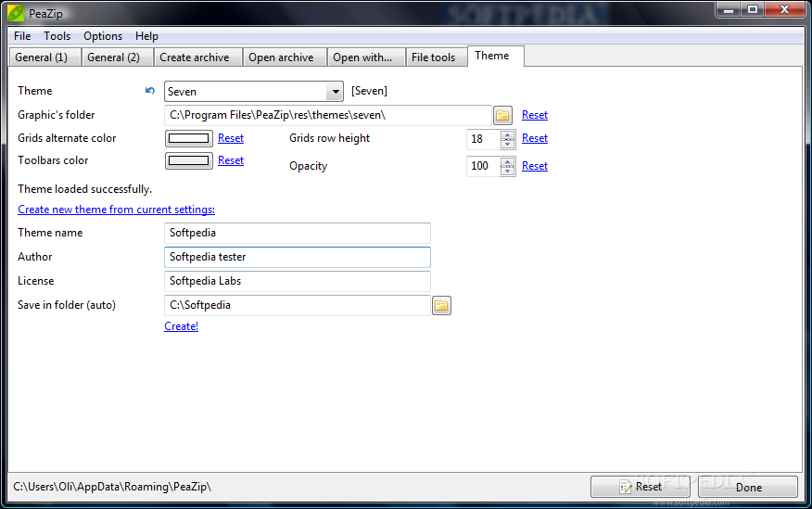Click the Author field with Softpedia tester
Screen dimensions: 812x509
pyautogui.click(x=298, y=258)
